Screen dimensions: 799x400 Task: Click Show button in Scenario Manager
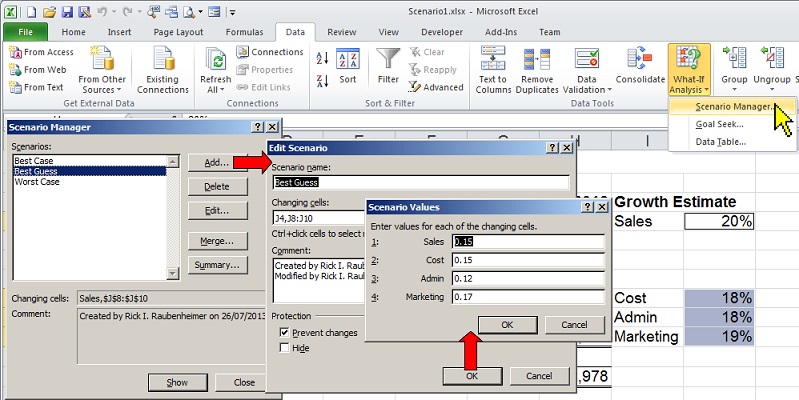coord(177,382)
